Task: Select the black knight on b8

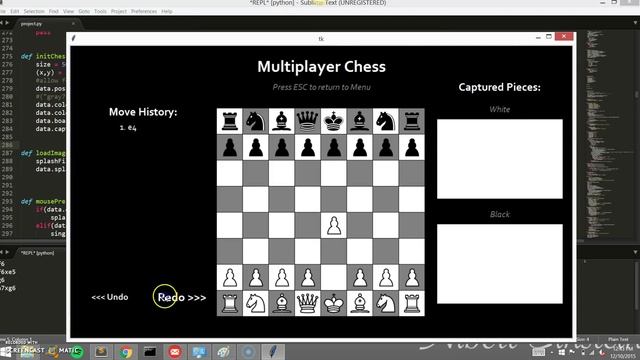Action: point(256,121)
